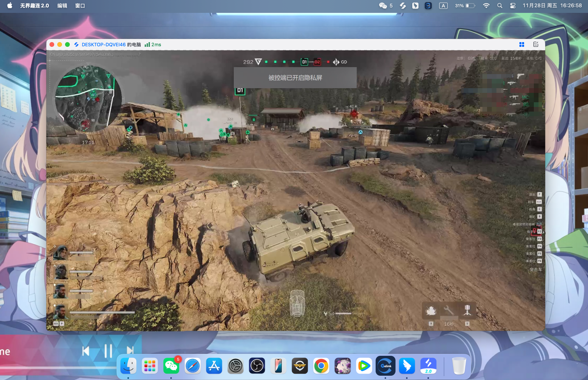Click the 01 objective indicator in top HUD
Image resolution: width=588 pixels, height=380 pixels.
[305, 62]
